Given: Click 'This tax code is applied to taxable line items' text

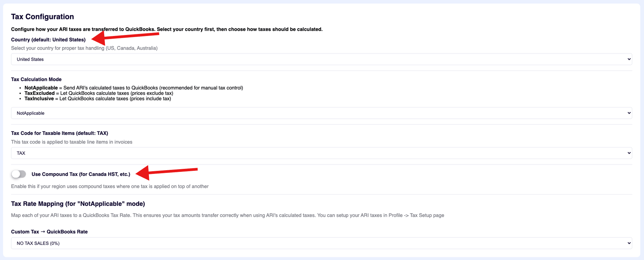Looking at the screenshot, I should click(x=72, y=142).
